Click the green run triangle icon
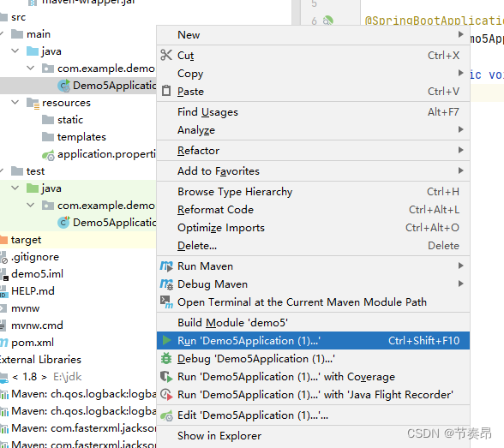The width and height of the screenshot is (504, 448). pos(166,340)
